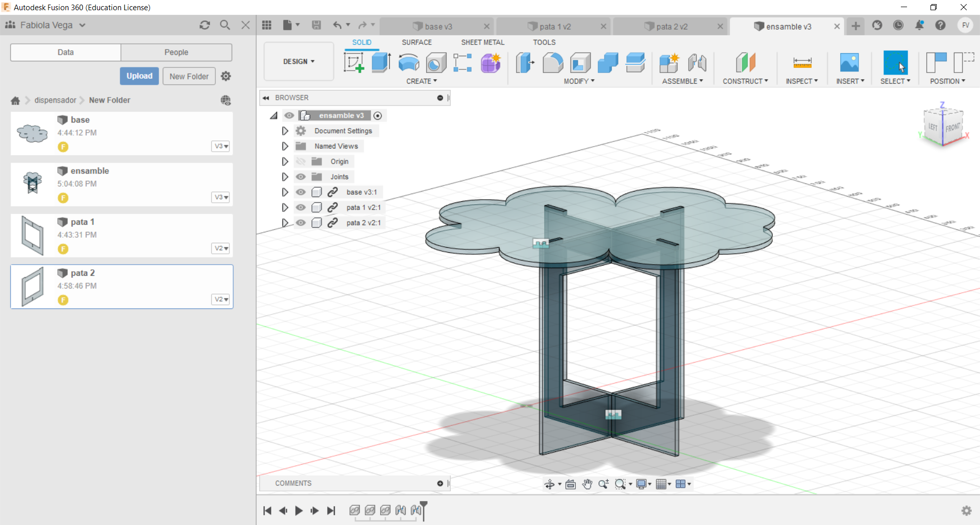980x525 pixels.
Task: Open the Joint tool in Assemble
Action: tap(697, 63)
